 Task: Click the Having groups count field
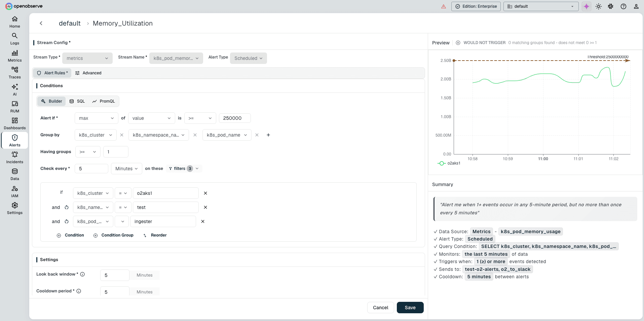116,152
